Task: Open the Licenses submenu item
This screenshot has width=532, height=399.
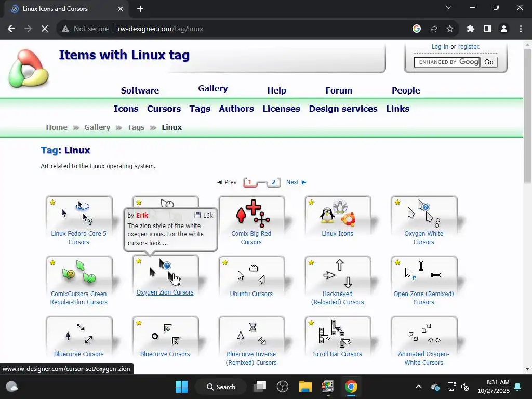Action: 281,109
